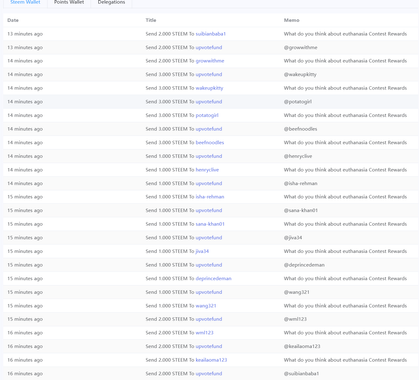Open sana-khan01 recipient link

210,224
